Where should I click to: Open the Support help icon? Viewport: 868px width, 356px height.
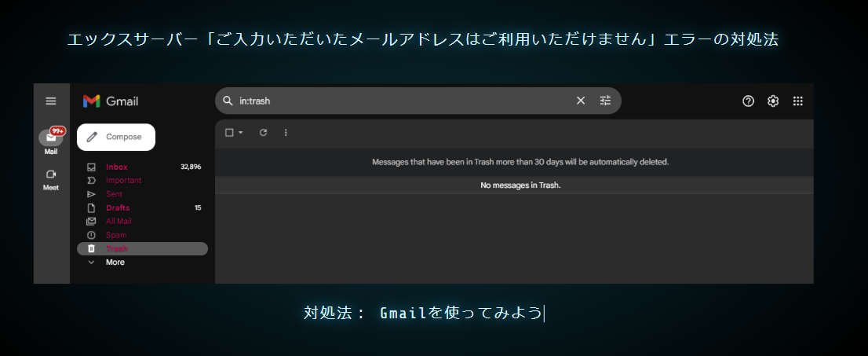pyautogui.click(x=749, y=101)
